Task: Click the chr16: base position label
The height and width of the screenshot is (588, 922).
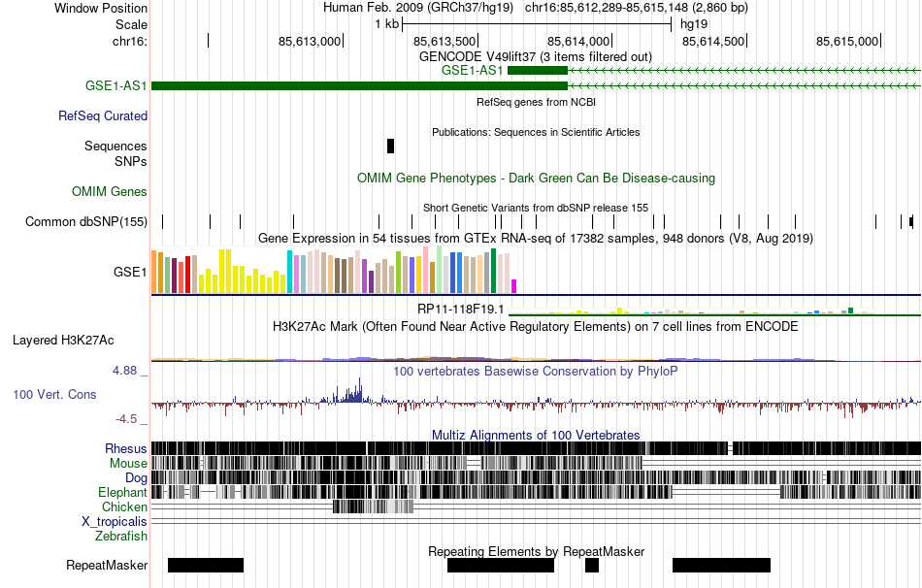Action: click(130, 41)
